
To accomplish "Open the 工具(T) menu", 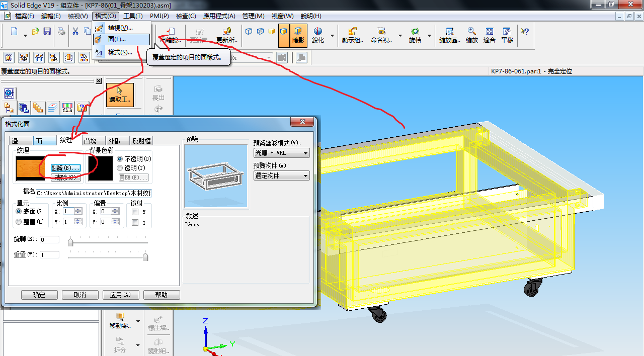I will [133, 16].
